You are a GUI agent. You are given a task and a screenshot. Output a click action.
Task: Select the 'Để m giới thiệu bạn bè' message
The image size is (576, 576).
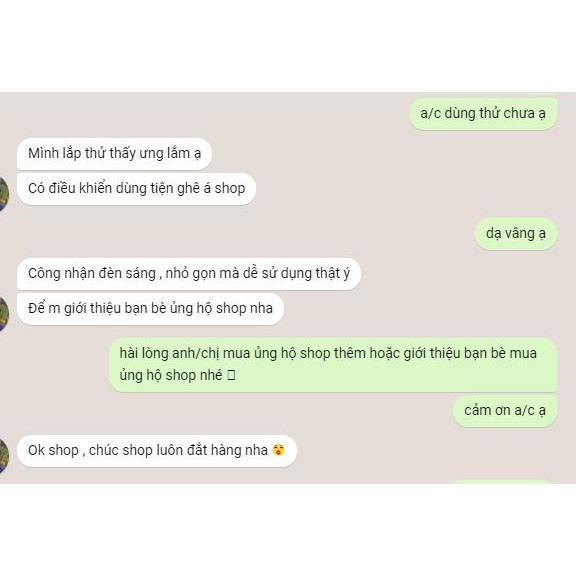(x=150, y=309)
